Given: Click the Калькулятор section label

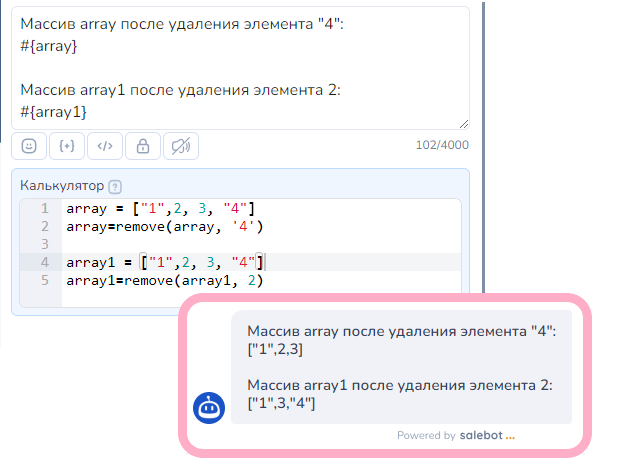Looking at the screenshot, I should click(63, 186).
